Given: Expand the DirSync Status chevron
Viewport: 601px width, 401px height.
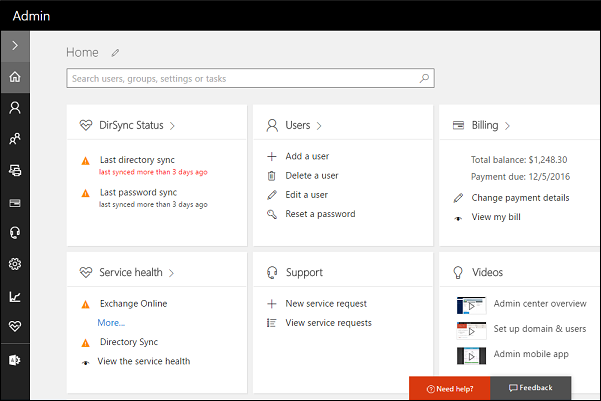Looking at the screenshot, I should click(172, 126).
